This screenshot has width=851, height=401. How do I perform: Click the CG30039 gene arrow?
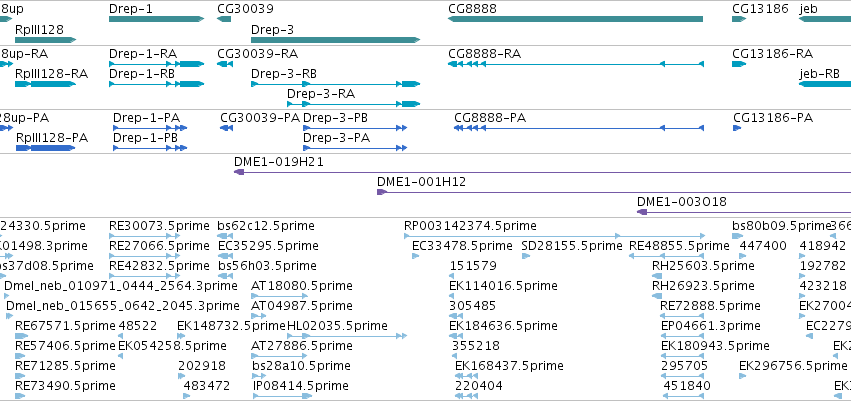point(224,19)
